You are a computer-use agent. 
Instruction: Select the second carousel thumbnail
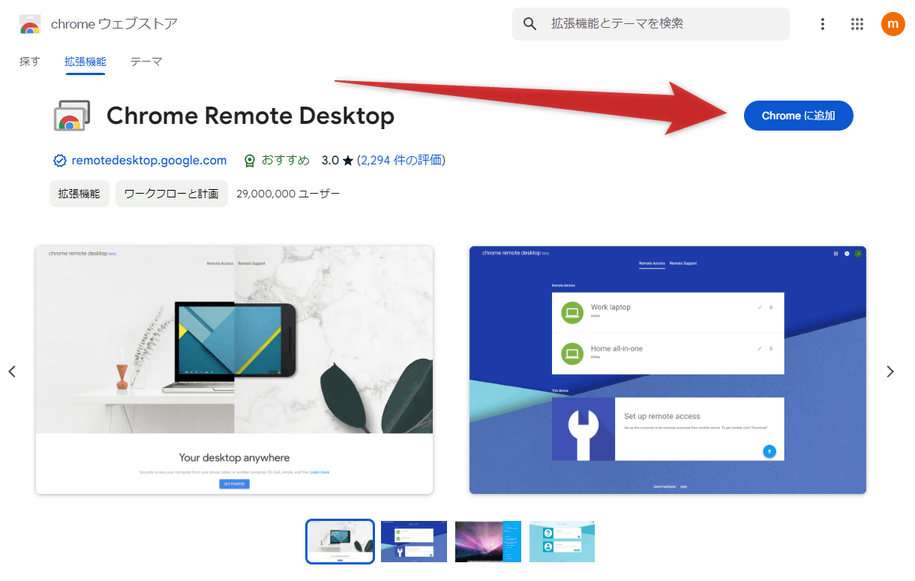(x=414, y=541)
